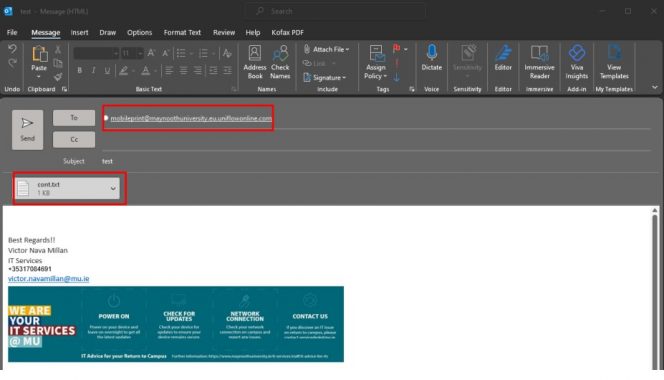Align text right
Image resolution: width=664 pixels, height=380 pixels.
click(x=197, y=70)
